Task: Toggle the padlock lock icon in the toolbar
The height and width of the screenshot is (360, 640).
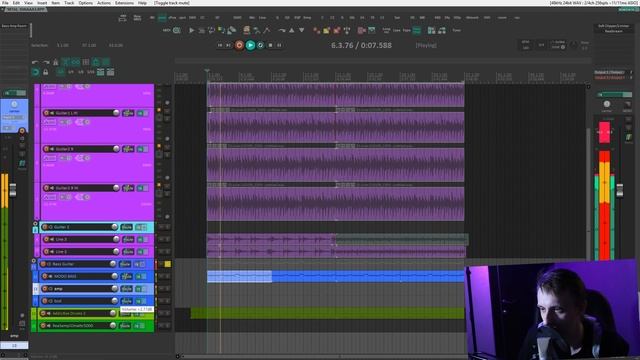Action: pyautogui.click(x=46, y=72)
